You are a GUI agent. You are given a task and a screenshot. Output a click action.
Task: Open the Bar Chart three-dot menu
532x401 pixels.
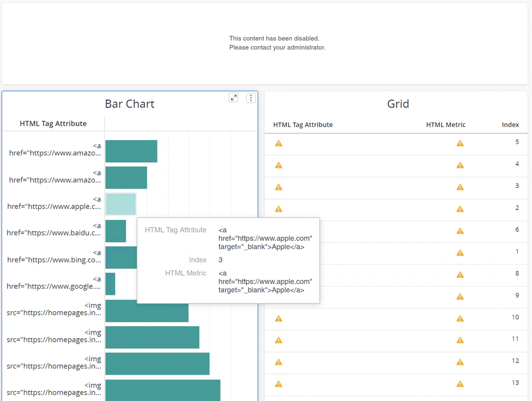point(251,98)
